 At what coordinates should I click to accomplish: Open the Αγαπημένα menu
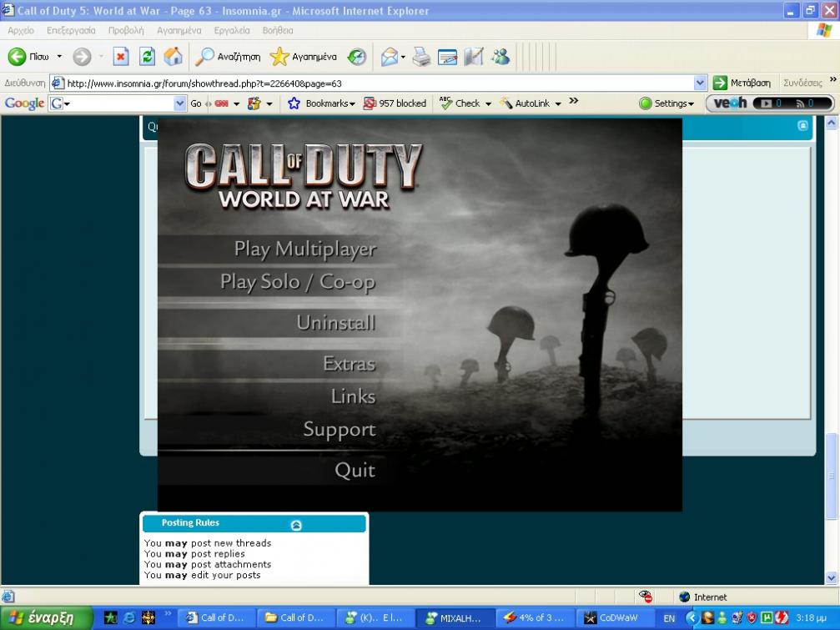(179, 31)
